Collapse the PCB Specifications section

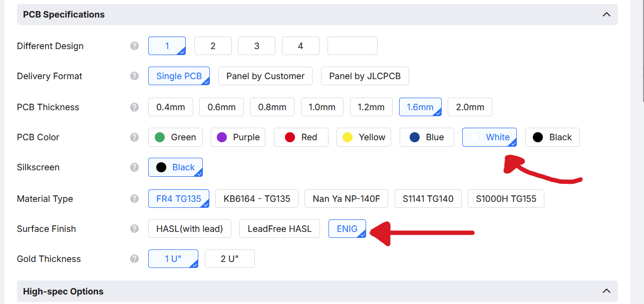[x=606, y=15]
